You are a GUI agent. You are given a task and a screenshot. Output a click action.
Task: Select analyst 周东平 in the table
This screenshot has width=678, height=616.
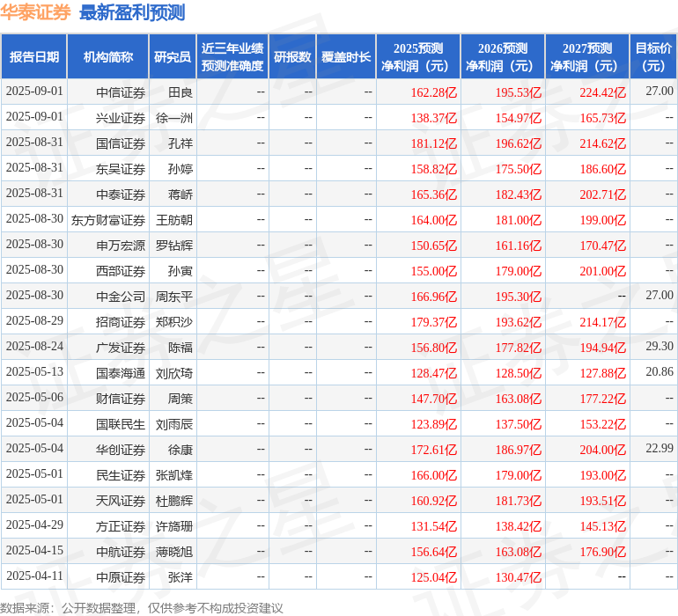[x=173, y=297]
